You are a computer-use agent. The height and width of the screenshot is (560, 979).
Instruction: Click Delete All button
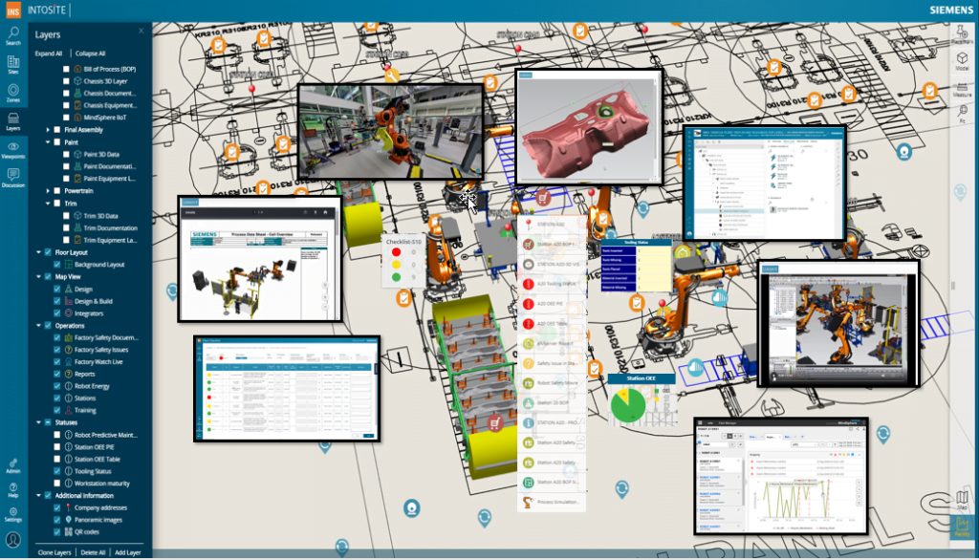(93, 552)
